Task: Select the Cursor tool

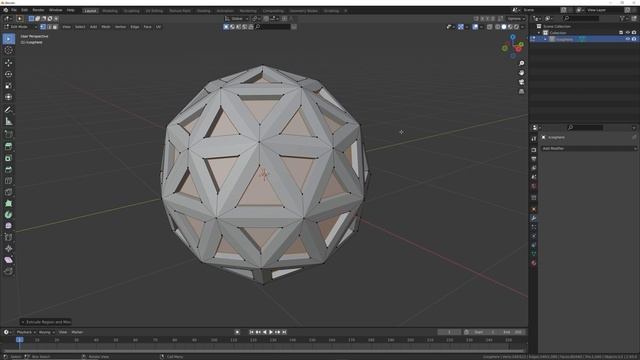Action: pos(9,50)
